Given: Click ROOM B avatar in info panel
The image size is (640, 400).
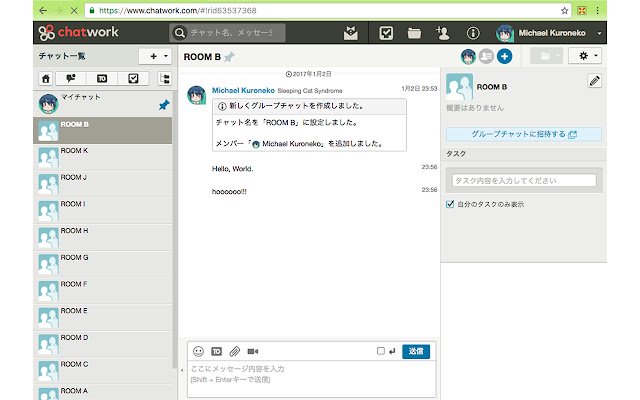Looking at the screenshot, I should point(459,87).
